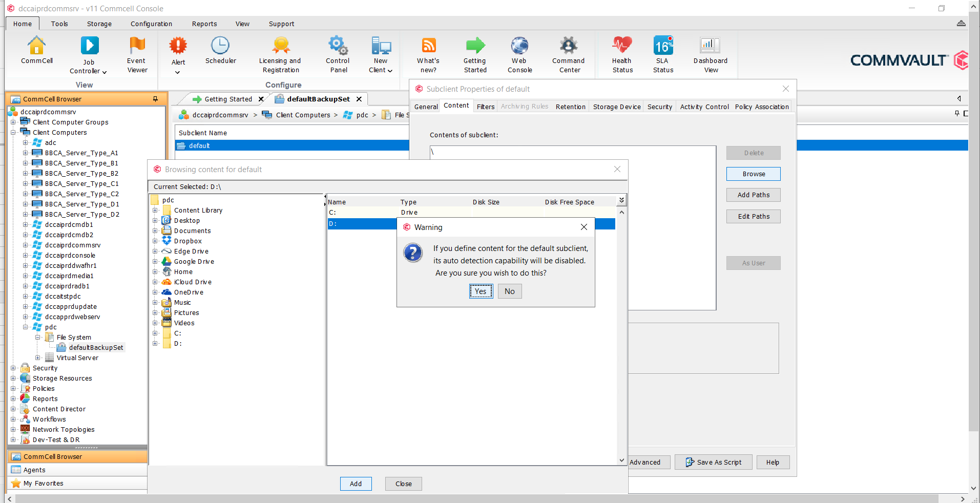Click the Add Paths button
The width and height of the screenshot is (980, 503).
(x=754, y=195)
